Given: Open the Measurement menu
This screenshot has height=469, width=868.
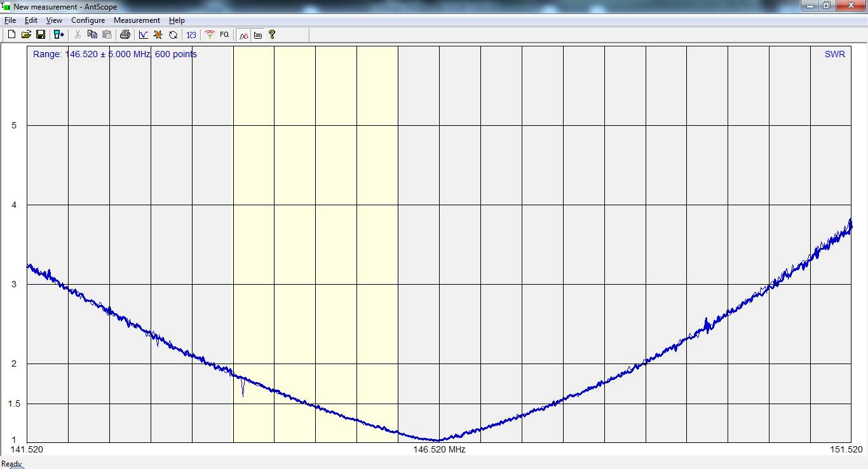Looking at the screenshot, I should (x=137, y=20).
